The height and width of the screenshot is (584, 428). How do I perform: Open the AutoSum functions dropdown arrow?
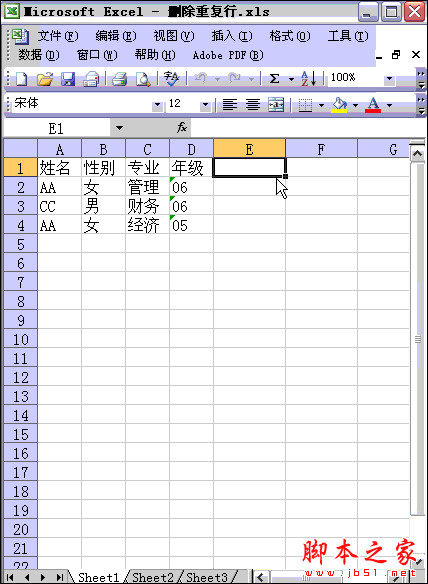[x=291, y=79]
